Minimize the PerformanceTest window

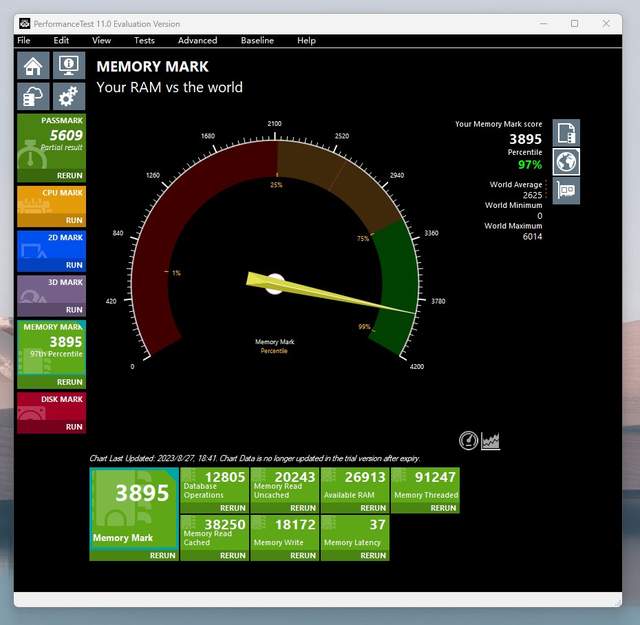click(x=543, y=24)
